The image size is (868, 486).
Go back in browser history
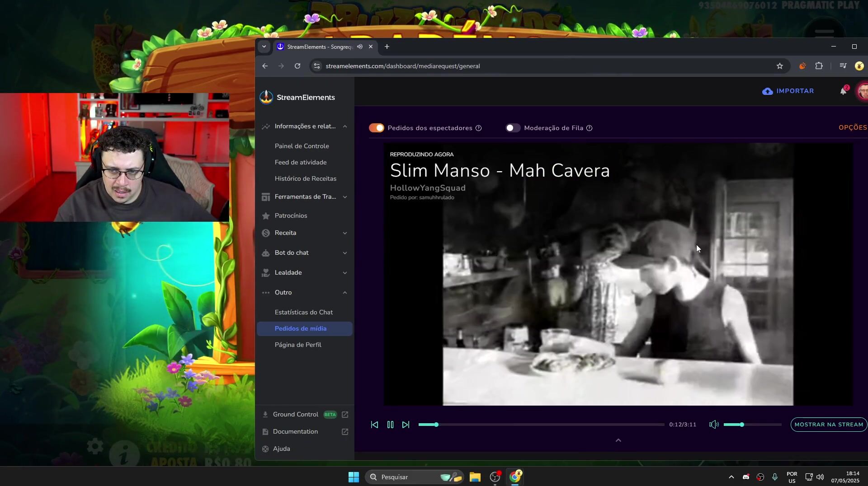point(265,66)
